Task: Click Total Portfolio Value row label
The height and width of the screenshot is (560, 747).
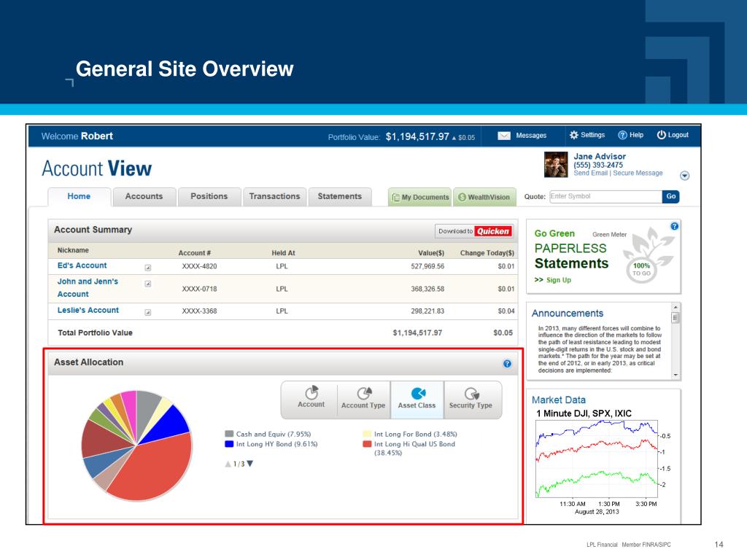Action: pyautogui.click(x=96, y=332)
